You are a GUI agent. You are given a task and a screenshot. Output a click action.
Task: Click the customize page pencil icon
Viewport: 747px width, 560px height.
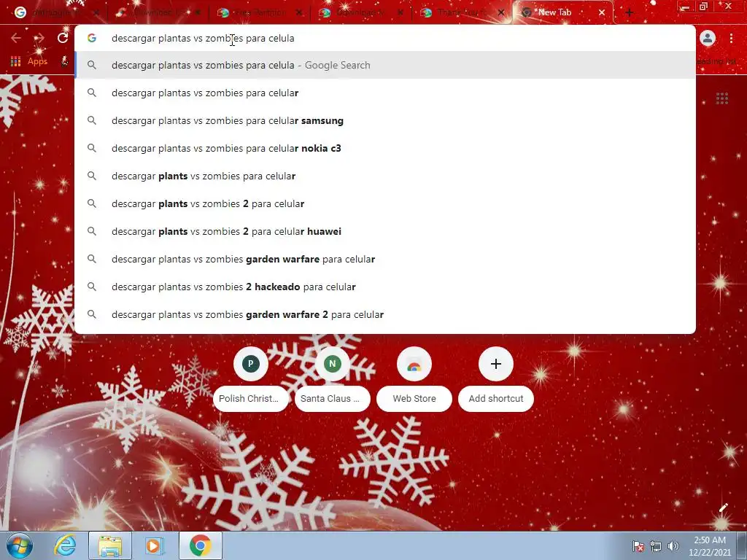723,507
